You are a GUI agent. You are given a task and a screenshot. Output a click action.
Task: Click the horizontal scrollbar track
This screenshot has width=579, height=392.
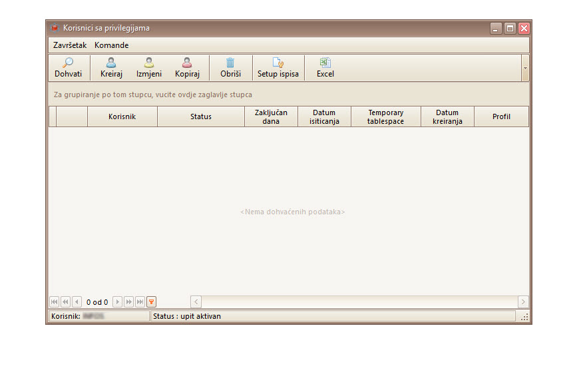(x=359, y=302)
